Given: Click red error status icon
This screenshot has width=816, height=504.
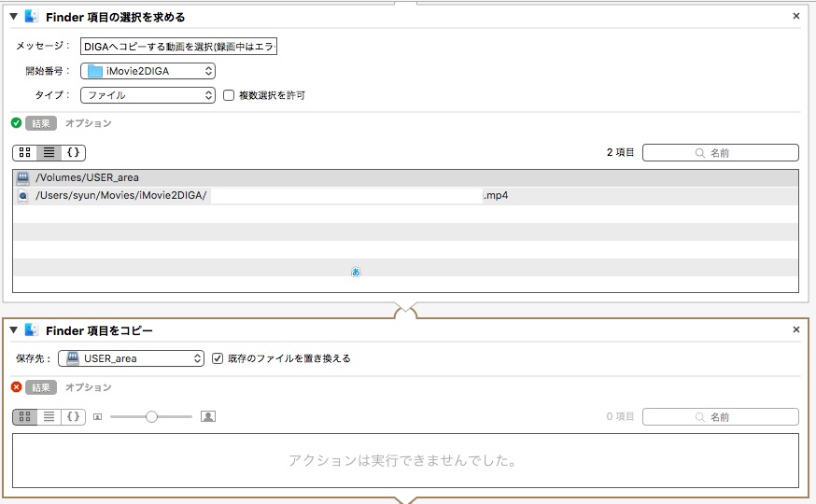Looking at the screenshot, I should click(x=16, y=387).
